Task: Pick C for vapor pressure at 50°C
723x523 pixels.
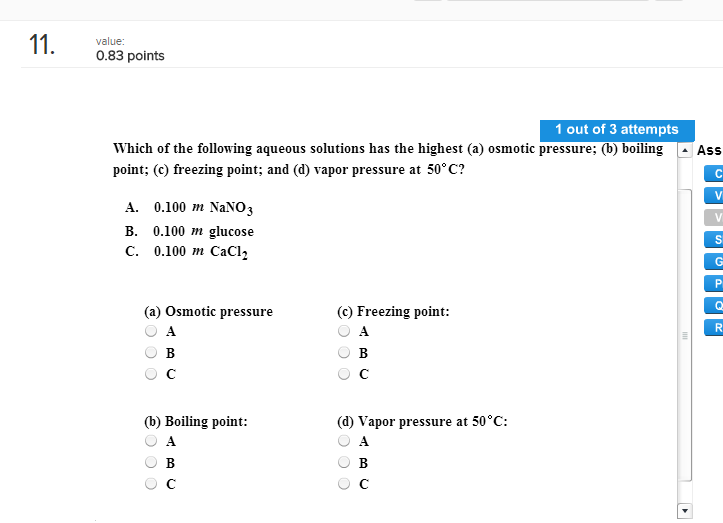Action: (x=344, y=485)
